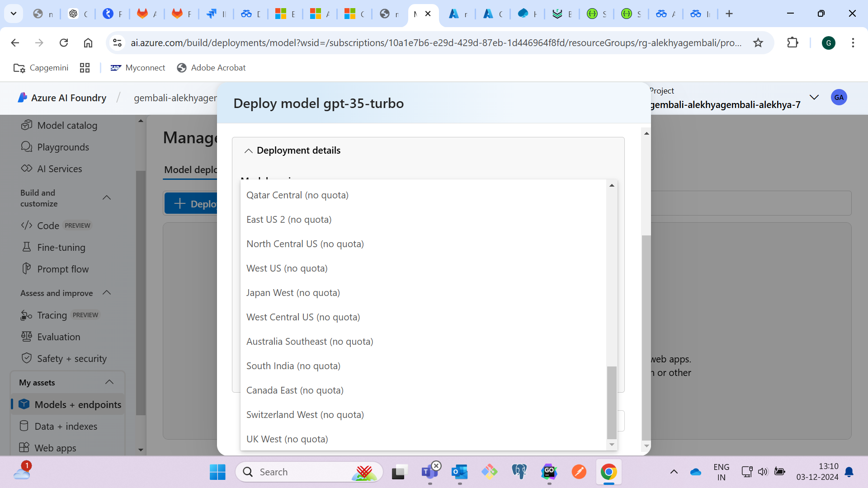Reload the browser page
This screenshot has height=488, width=868.
(64, 42)
